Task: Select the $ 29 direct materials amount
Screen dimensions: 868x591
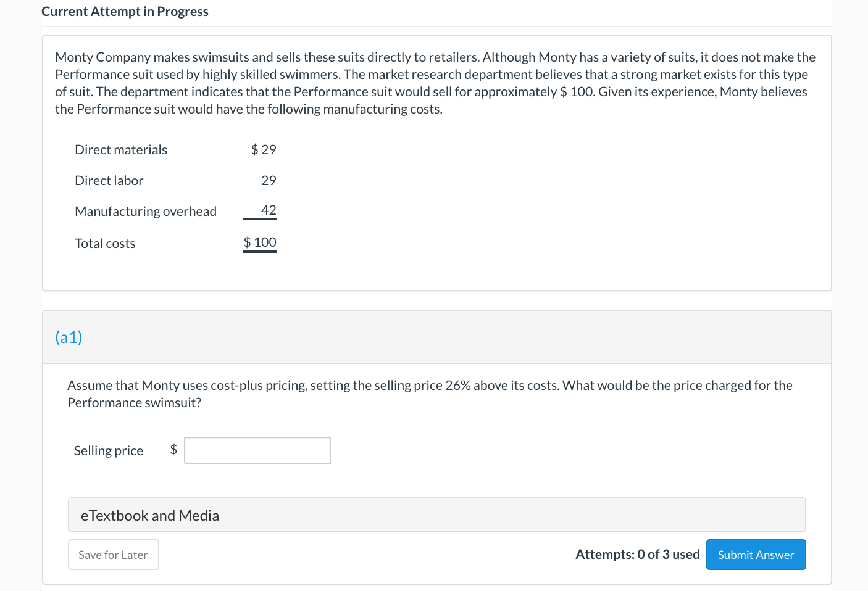Action: [x=264, y=150]
